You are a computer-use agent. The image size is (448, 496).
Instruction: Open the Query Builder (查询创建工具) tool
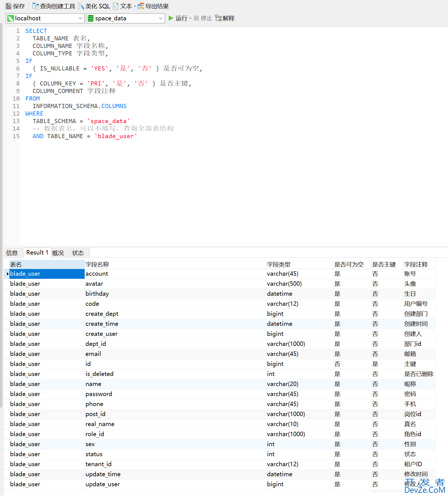point(54,6)
